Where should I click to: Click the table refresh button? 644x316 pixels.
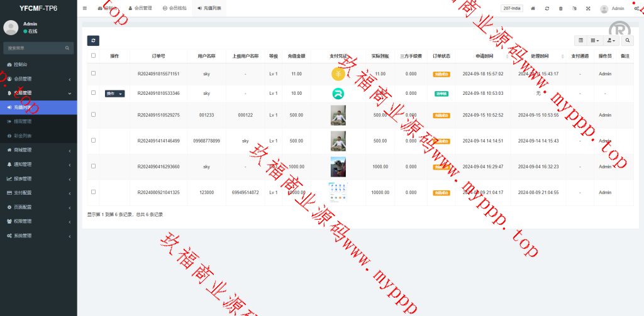[x=92, y=40]
